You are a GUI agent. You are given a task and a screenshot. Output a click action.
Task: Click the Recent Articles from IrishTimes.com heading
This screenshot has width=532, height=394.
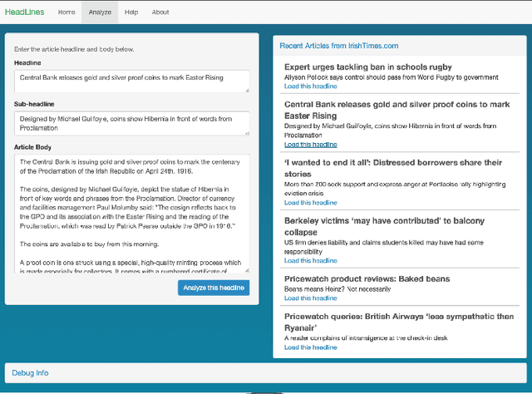coord(339,46)
